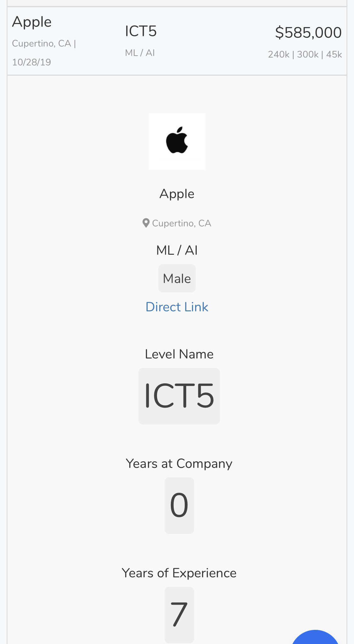Viewport: 354px width, 644px height.
Task: Select the Male gender tag
Action: point(177,278)
